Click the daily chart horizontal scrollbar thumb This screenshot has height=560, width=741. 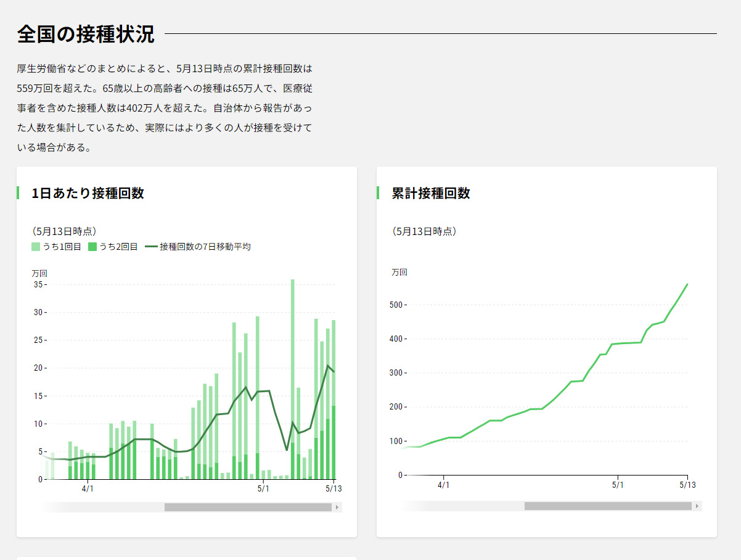click(248, 507)
